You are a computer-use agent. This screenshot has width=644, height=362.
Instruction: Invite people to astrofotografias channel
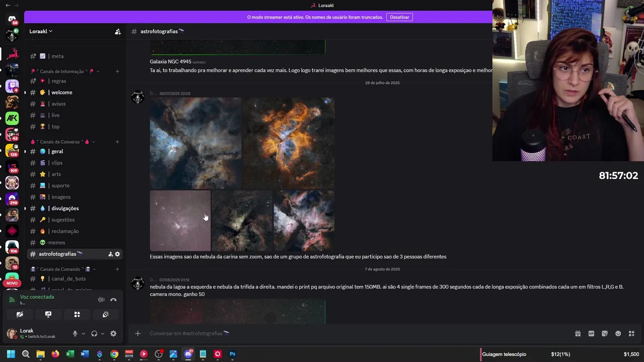click(110, 254)
